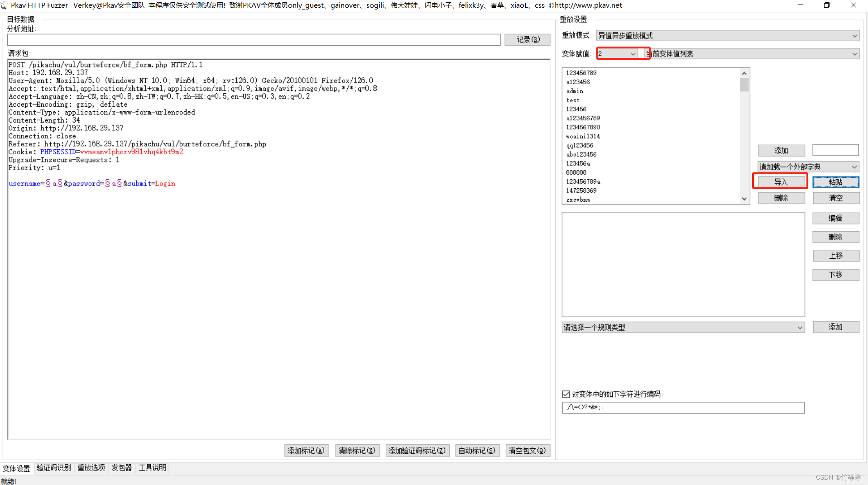The image size is (868, 485).
Task: Click the 清空 clear button
Action: pos(835,198)
